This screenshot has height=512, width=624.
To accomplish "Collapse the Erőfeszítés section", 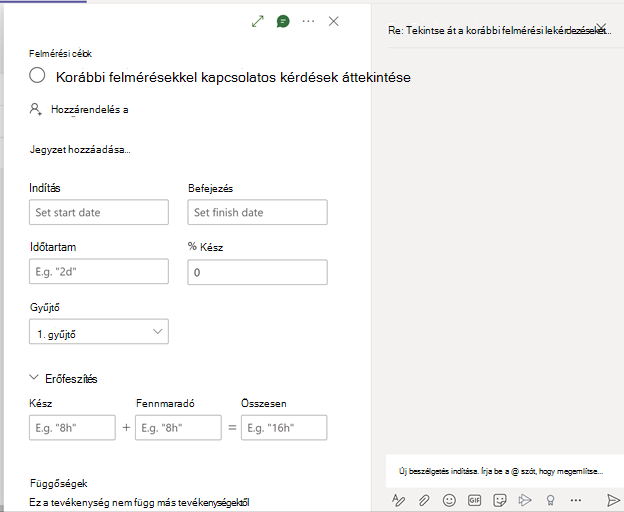I will pyautogui.click(x=34, y=378).
